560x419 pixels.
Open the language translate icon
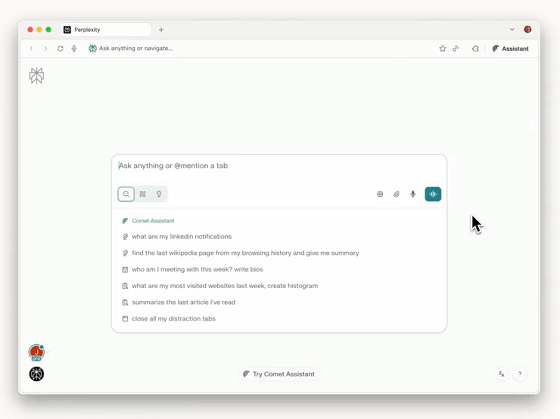[x=502, y=374]
